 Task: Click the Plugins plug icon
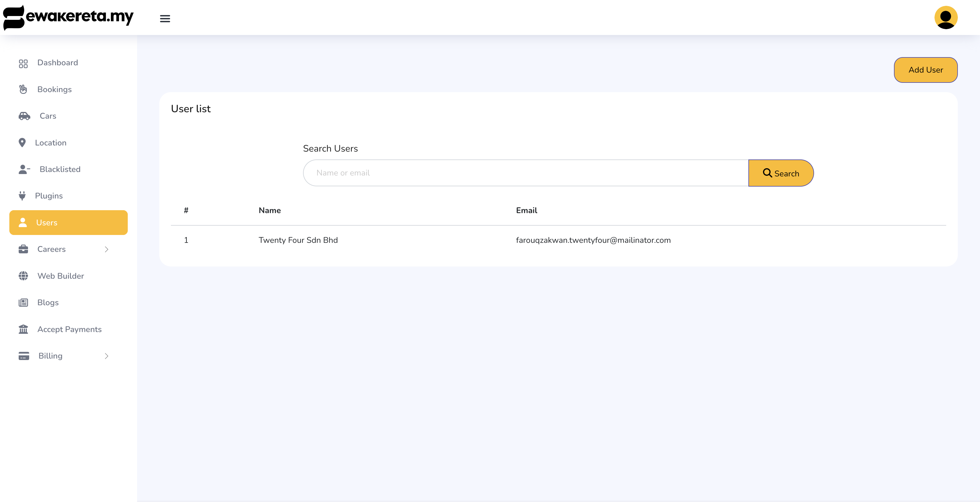click(22, 196)
